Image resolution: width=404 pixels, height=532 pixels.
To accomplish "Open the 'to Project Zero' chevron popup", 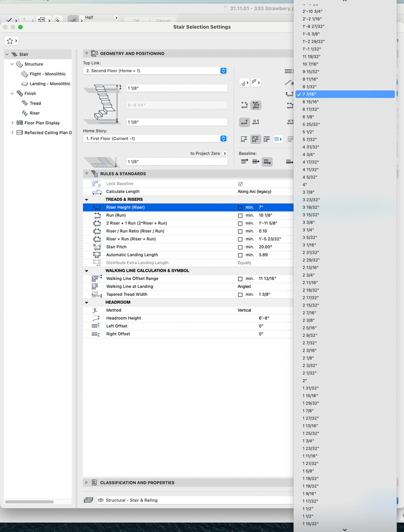I will (224, 154).
